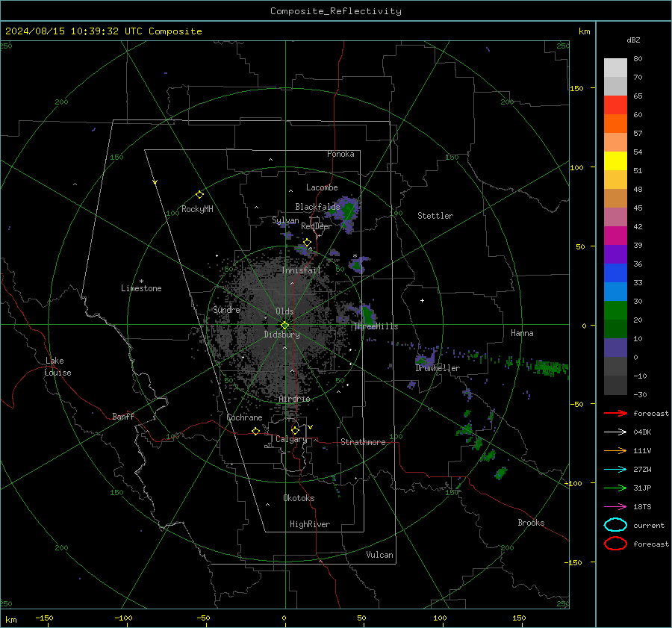Click yellow diamond marker beside RockyMH
672x628 pixels.
pyautogui.click(x=199, y=195)
